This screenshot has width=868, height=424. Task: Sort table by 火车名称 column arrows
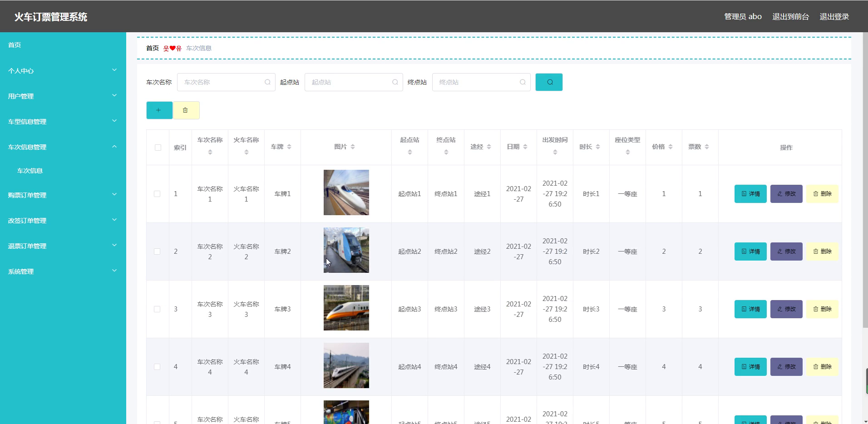tap(246, 153)
